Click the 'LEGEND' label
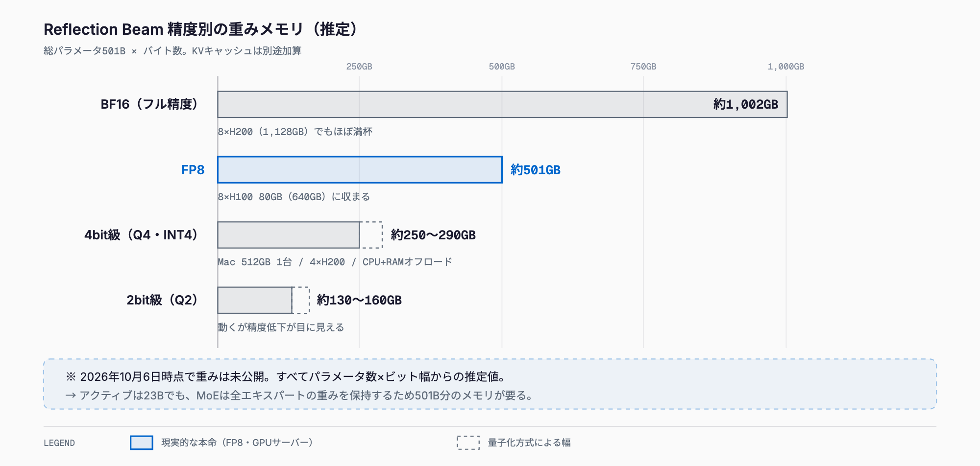This screenshot has width=980, height=466. point(59,443)
